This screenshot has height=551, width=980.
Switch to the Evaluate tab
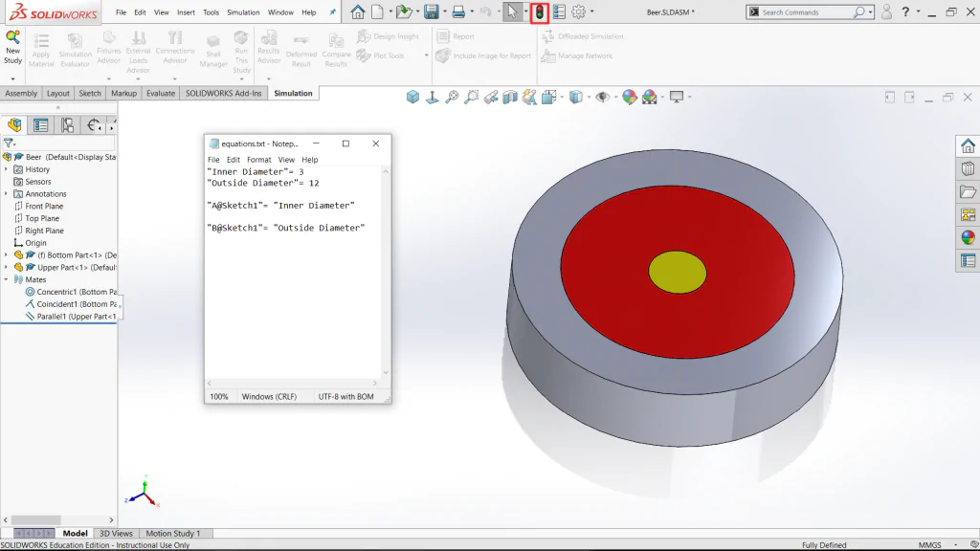coord(161,93)
